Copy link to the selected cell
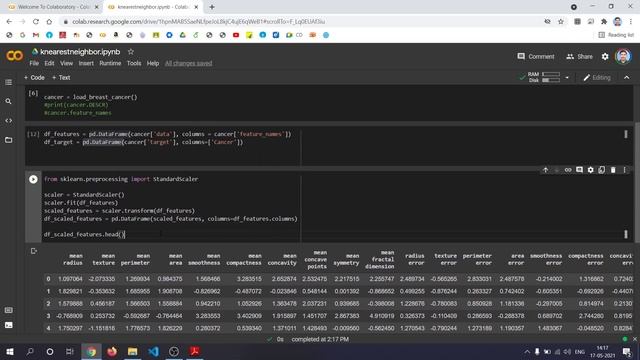Image resolution: width=640 pixels, height=360 pixels. 568,170
